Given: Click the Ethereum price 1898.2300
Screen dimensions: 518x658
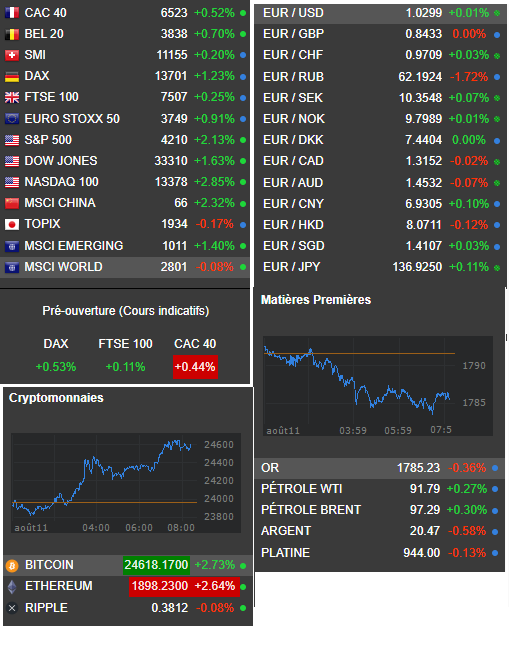Looking at the screenshot, I should coord(160,586).
